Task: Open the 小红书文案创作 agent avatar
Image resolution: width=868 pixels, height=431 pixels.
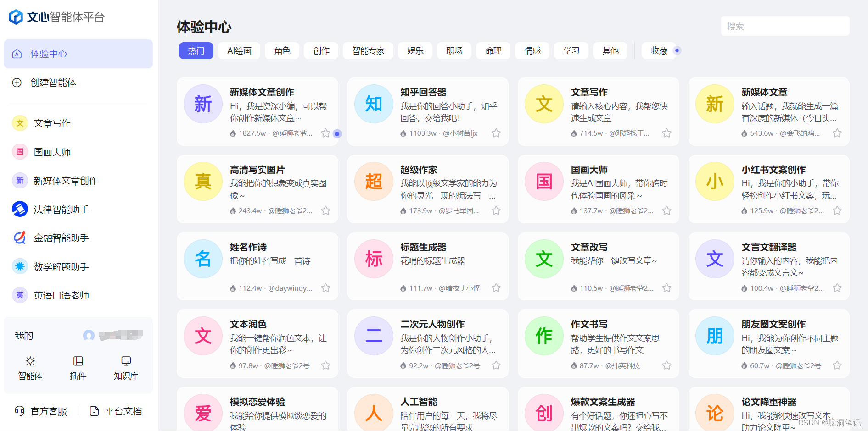Action: click(x=715, y=182)
